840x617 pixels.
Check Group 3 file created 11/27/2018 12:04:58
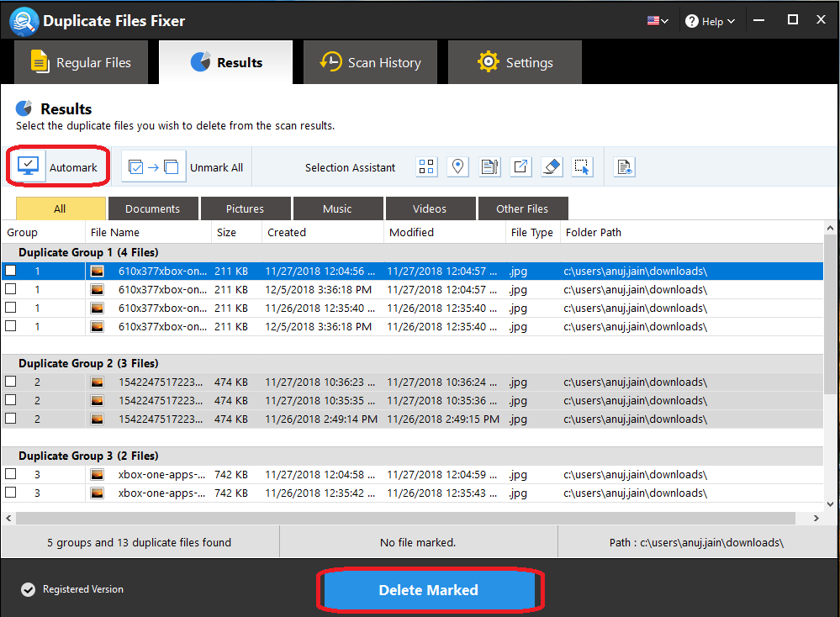point(11,474)
